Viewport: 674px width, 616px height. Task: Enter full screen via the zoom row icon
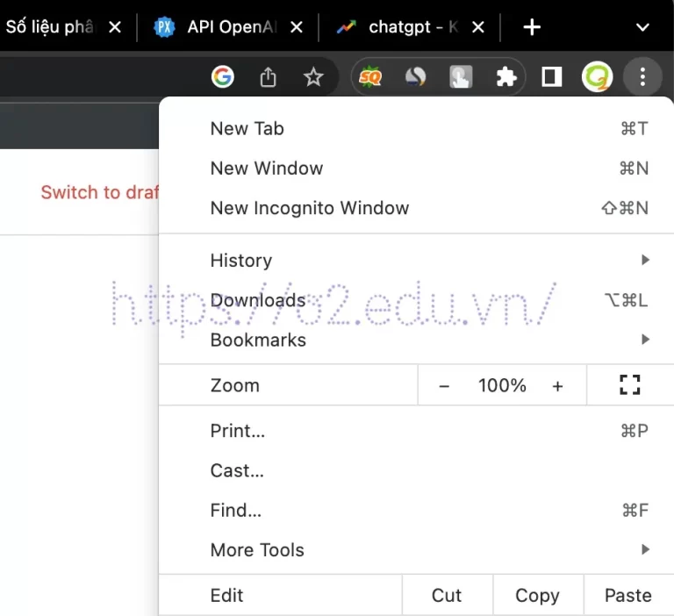[630, 384]
